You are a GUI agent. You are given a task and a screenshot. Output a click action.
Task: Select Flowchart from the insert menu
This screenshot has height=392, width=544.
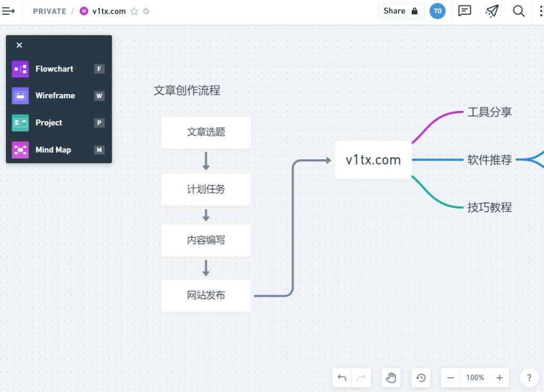click(59, 69)
